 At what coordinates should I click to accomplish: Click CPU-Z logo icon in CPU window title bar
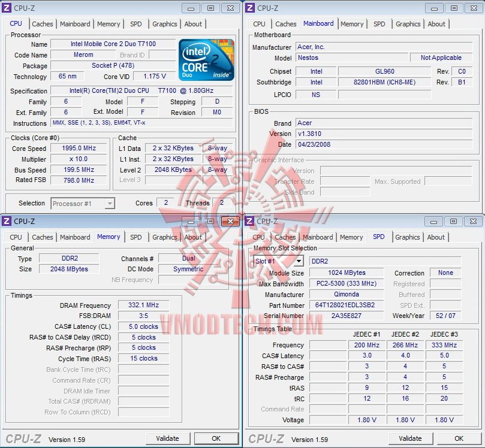(7, 8)
